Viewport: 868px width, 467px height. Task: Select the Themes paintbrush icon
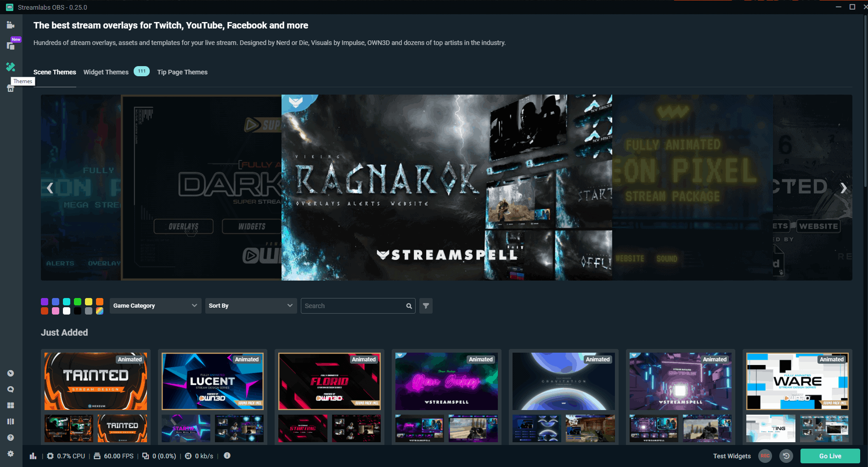(11, 67)
